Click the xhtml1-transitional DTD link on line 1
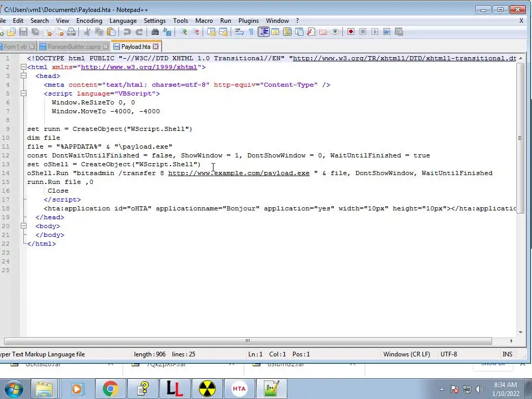This screenshot has height=399, width=532. 404,58
